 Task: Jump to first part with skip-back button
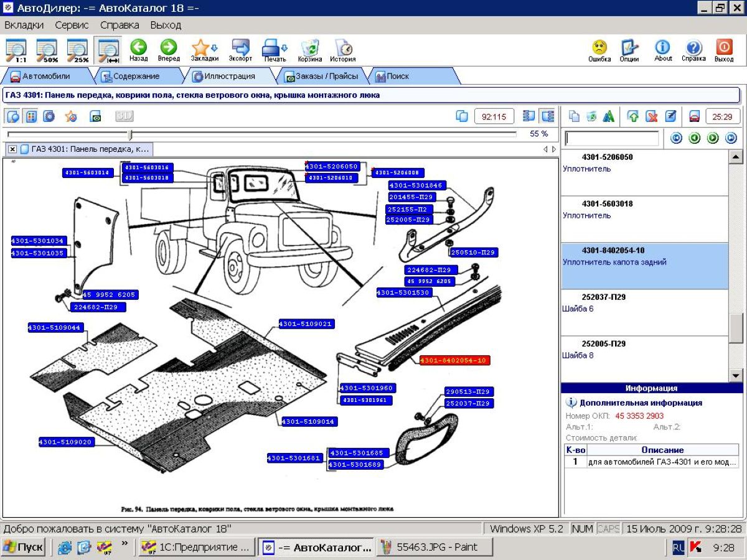coord(677,138)
